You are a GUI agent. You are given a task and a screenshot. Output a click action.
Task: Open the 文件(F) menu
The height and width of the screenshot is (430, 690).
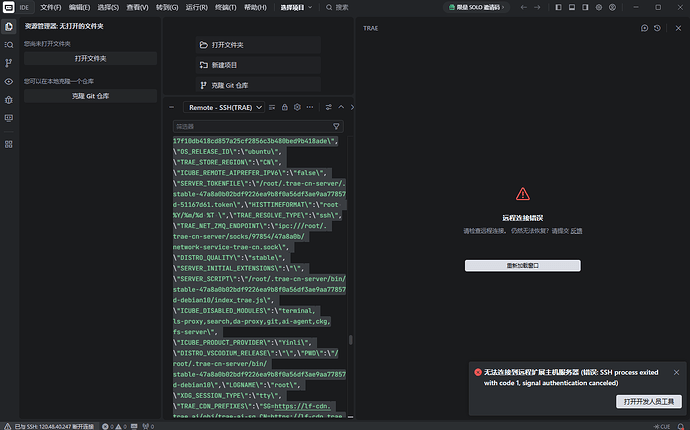point(50,7)
